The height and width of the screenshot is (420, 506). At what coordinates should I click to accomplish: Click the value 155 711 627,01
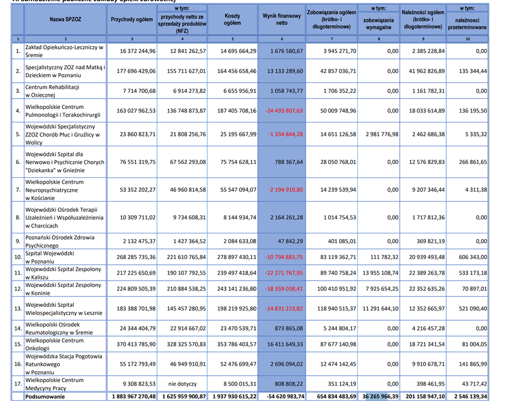click(x=186, y=71)
